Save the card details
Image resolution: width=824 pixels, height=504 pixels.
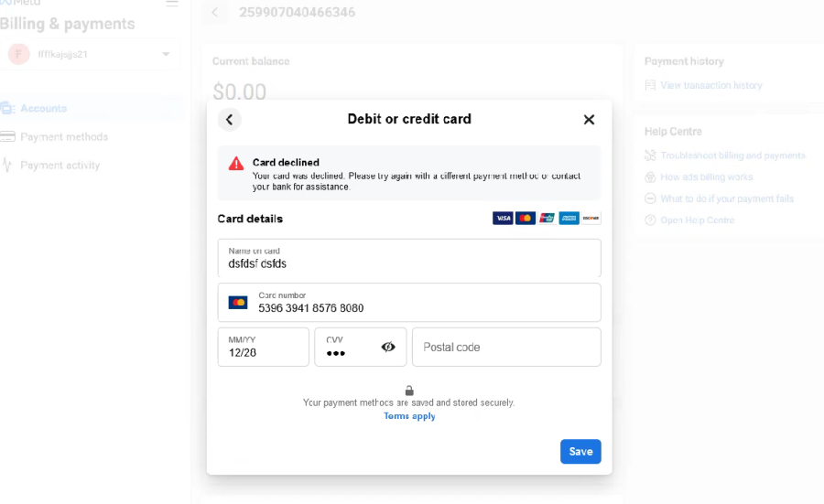[580, 452]
